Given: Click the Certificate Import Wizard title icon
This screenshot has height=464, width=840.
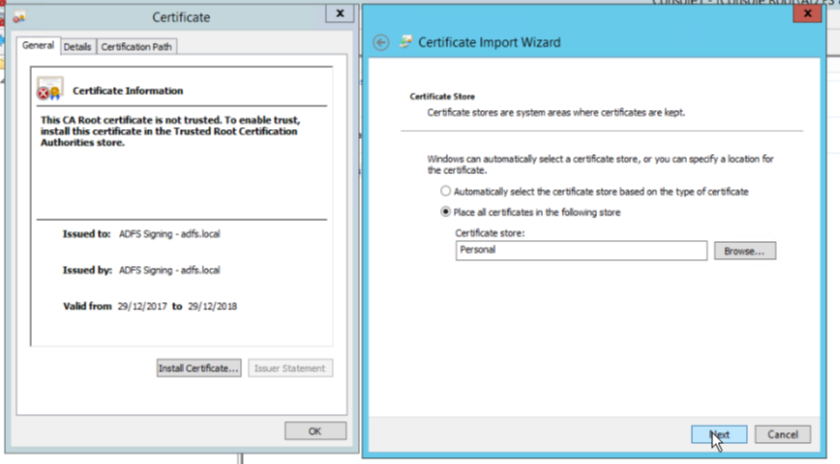Looking at the screenshot, I should coord(405,42).
